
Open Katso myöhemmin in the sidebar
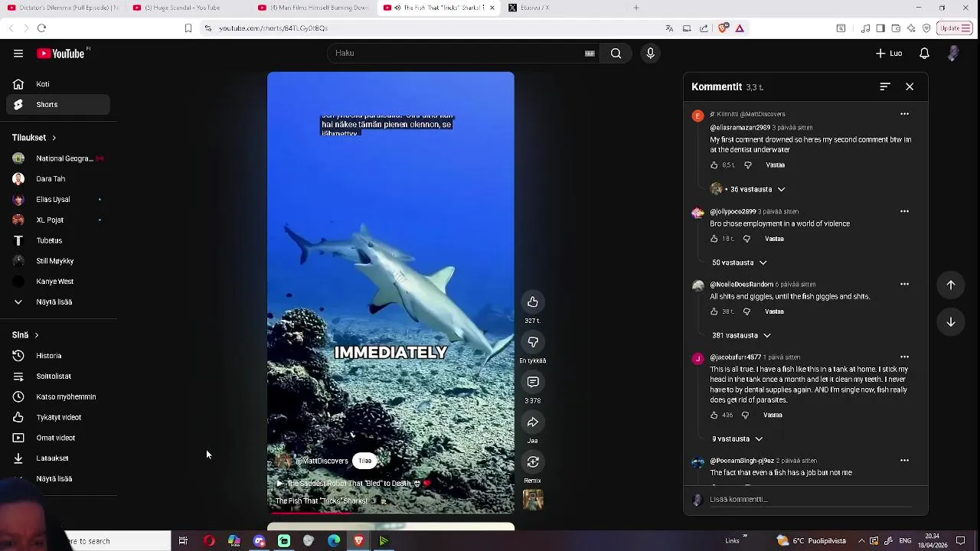coord(58,397)
